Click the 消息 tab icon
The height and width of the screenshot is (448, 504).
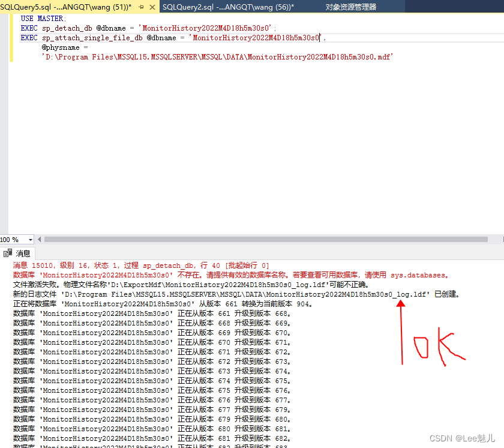8,253
